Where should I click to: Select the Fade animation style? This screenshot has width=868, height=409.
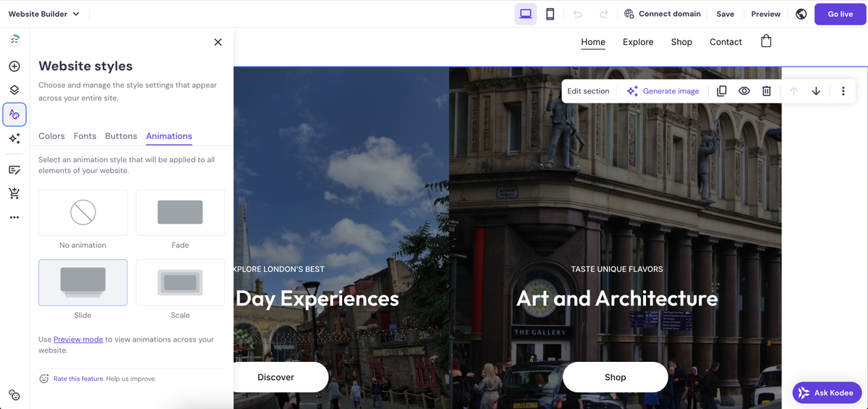point(180,212)
